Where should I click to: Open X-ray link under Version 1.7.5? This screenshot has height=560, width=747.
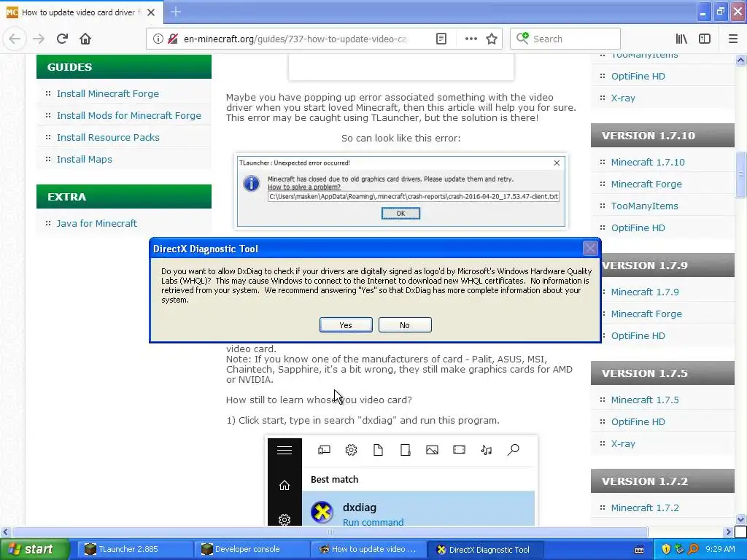(x=623, y=444)
